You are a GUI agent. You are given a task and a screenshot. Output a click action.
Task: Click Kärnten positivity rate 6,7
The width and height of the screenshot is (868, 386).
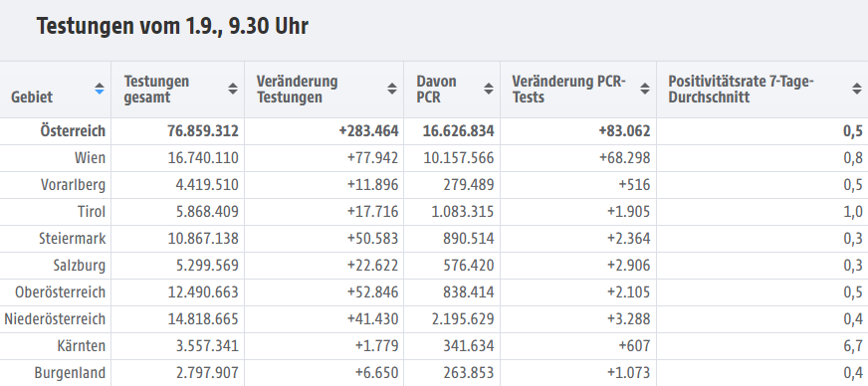[853, 346]
